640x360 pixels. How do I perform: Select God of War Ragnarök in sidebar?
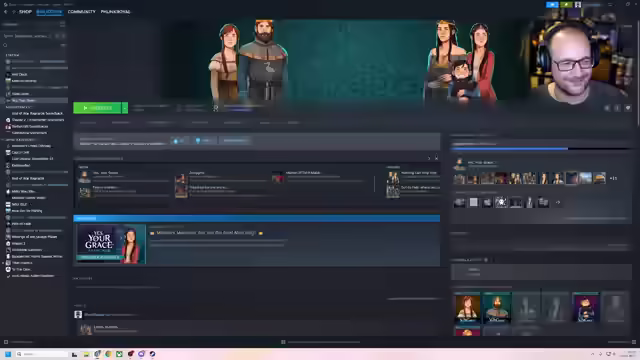(x=28, y=178)
